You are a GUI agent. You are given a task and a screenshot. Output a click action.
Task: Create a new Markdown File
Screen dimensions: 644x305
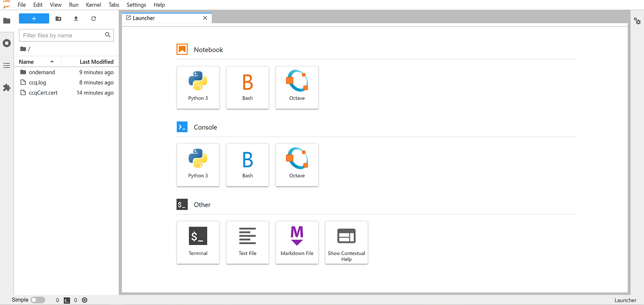(297, 243)
